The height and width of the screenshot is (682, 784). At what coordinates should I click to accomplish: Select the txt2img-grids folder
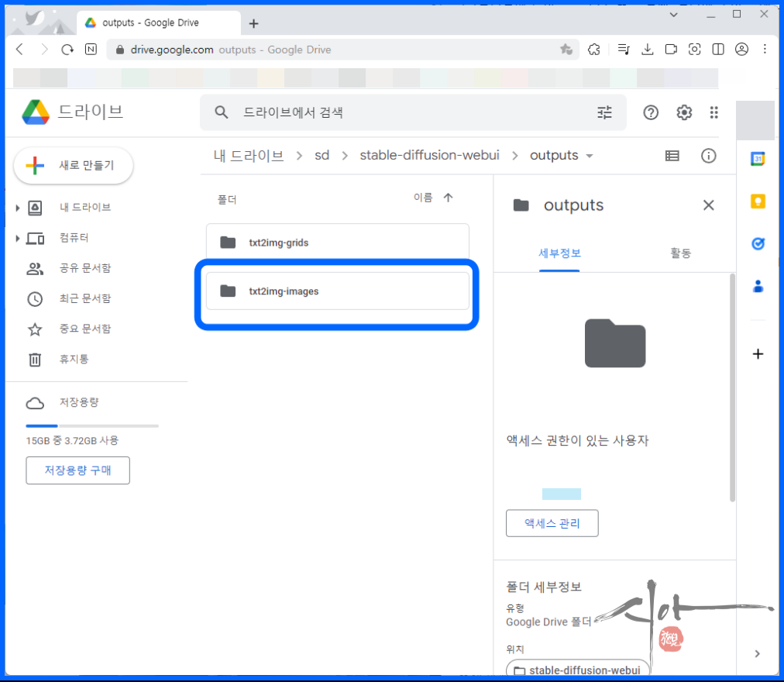tap(338, 243)
